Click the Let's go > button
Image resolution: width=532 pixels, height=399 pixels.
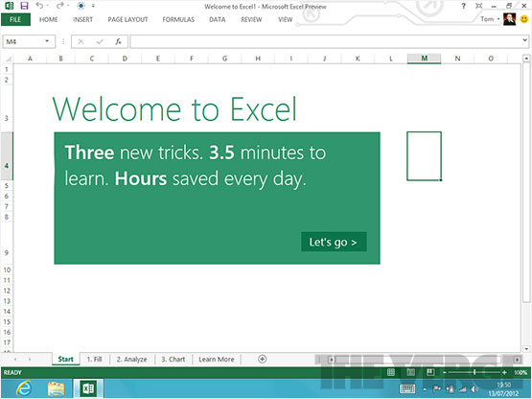tap(334, 242)
